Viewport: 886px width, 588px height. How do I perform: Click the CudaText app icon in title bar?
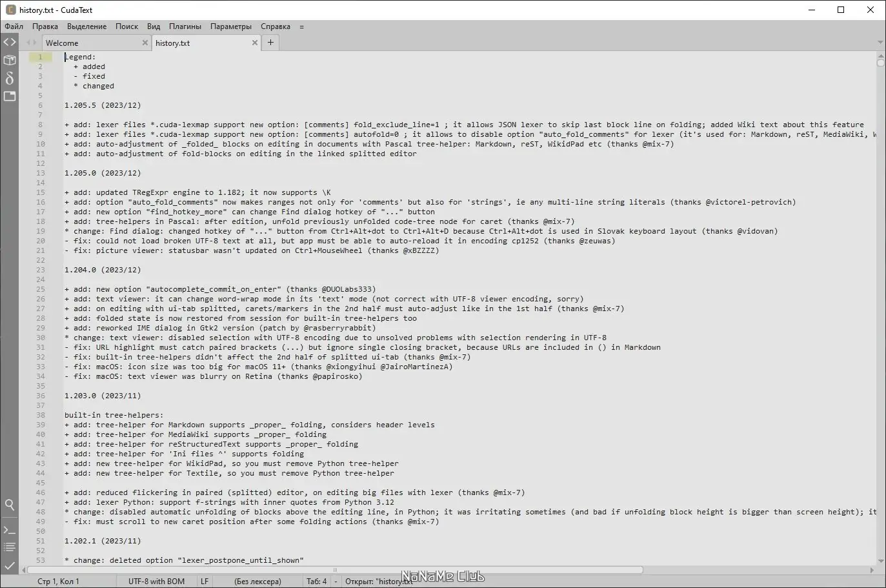click(x=10, y=10)
